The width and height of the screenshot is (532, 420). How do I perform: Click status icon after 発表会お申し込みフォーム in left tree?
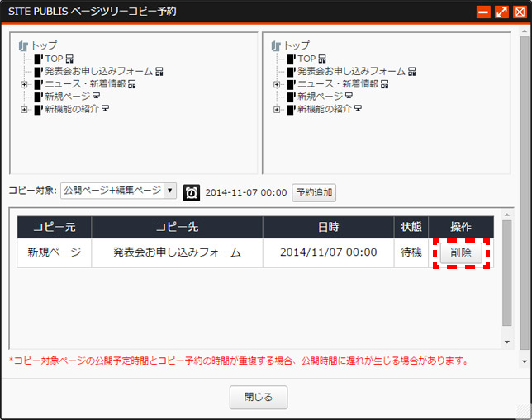[x=159, y=72]
